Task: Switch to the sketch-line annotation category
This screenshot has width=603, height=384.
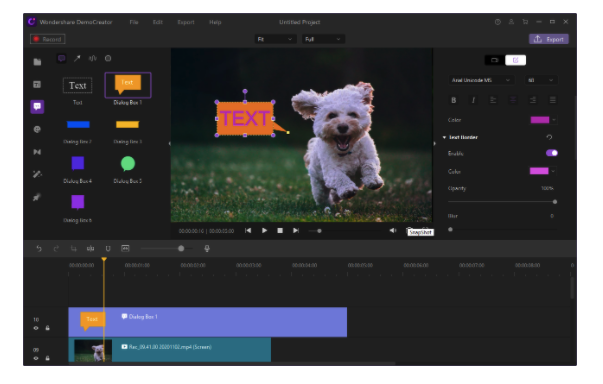Action: click(93, 58)
